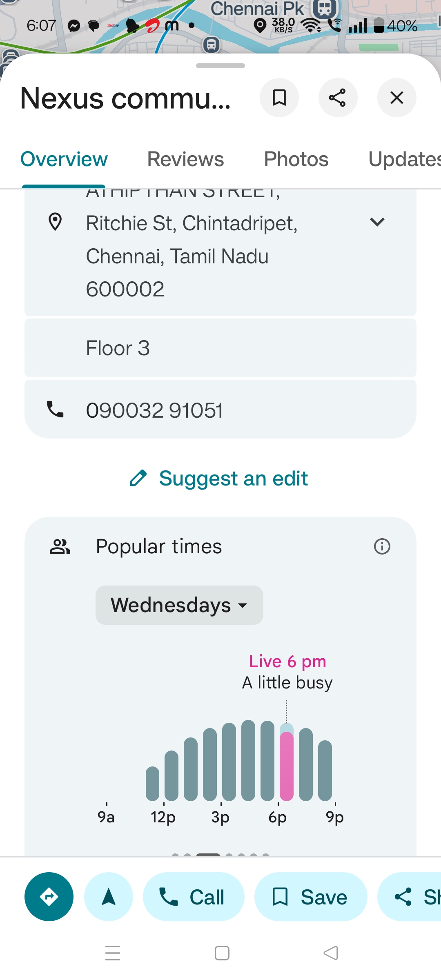Open the Wednesdays day dropdown

179,605
